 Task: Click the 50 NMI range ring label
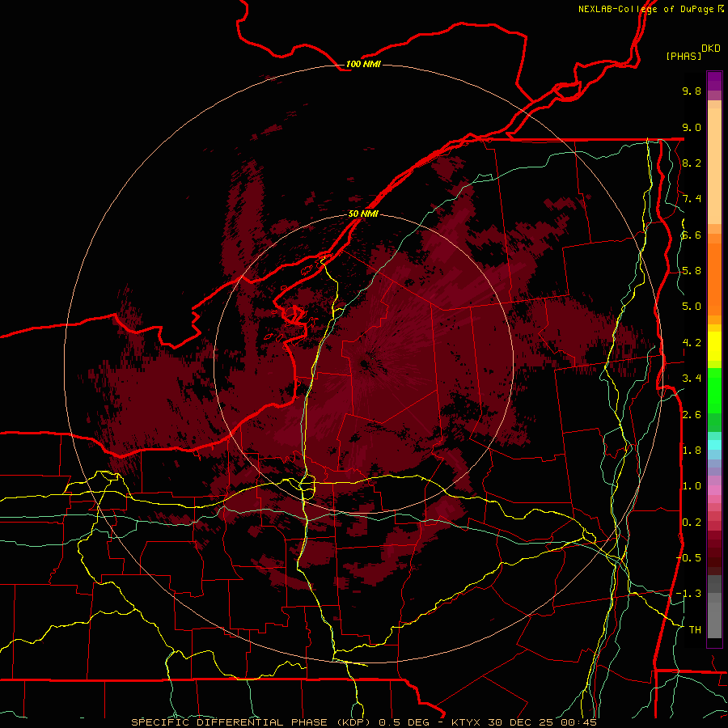[x=363, y=214]
